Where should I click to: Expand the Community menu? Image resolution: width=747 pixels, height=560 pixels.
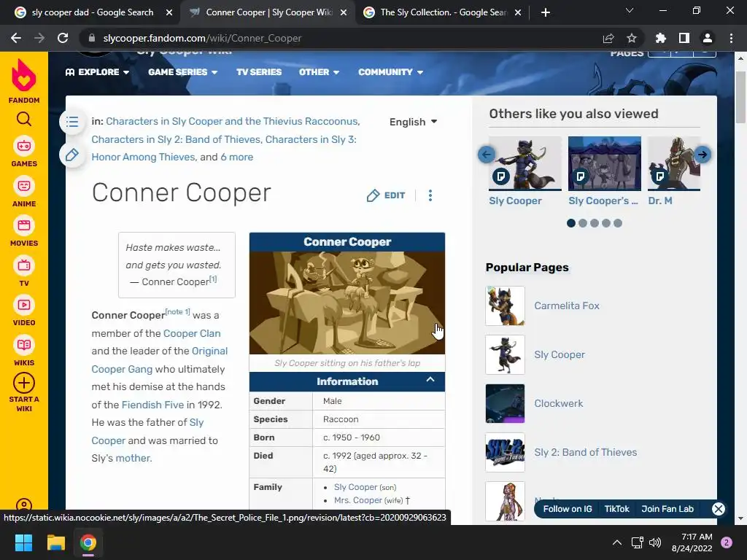[x=391, y=72]
